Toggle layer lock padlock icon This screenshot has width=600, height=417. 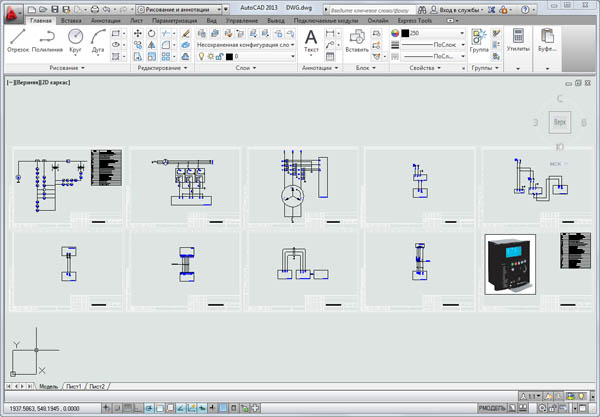tap(219, 57)
